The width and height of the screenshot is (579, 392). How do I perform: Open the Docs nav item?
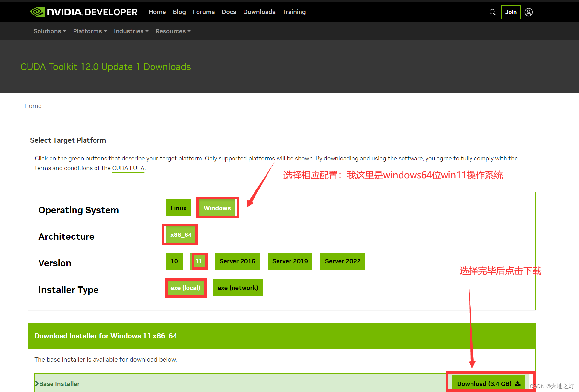tap(229, 12)
